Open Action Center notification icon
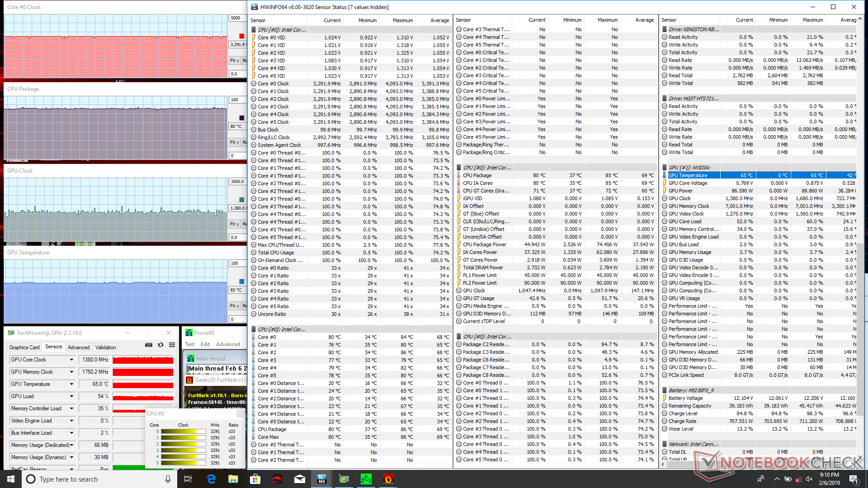Viewport: 868px width, 488px height. (x=853, y=479)
